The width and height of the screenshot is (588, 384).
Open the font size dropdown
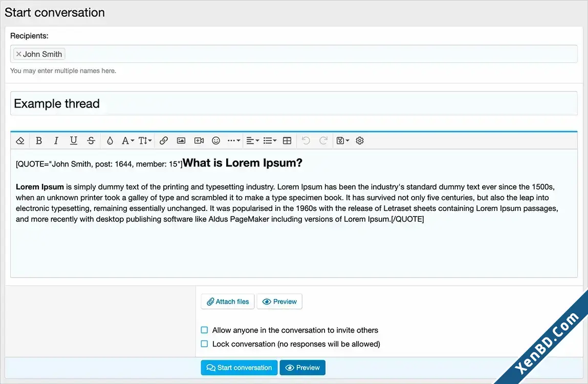pos(145,141)
